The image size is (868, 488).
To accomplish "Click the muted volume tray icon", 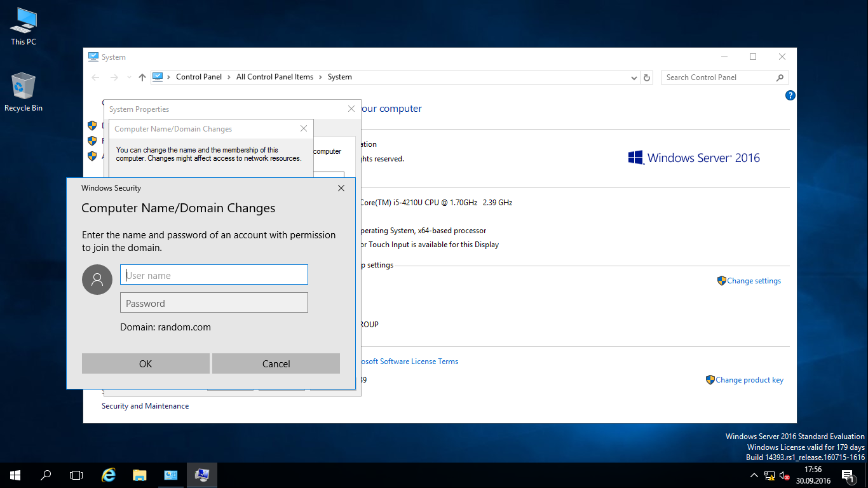I will click(x=785, y=475).
